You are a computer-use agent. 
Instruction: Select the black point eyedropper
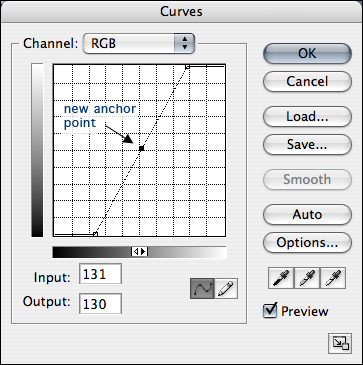(x=281, y=278)
